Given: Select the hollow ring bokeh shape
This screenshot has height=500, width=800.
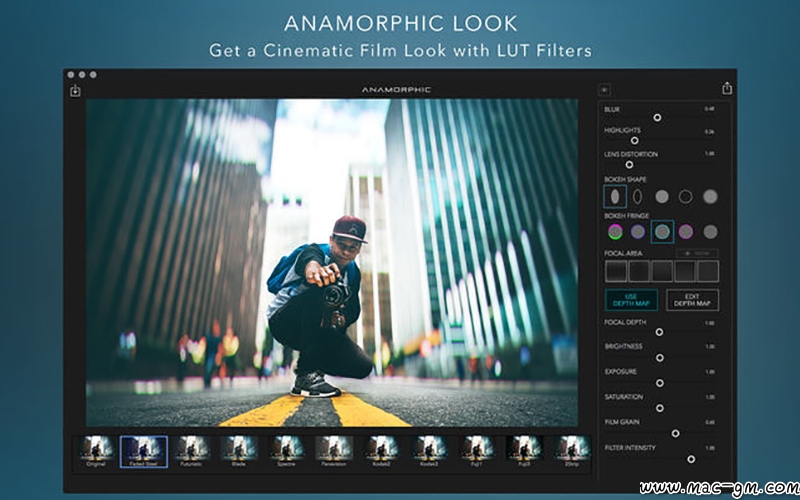Looking at the screenshot, I should 685,196.
